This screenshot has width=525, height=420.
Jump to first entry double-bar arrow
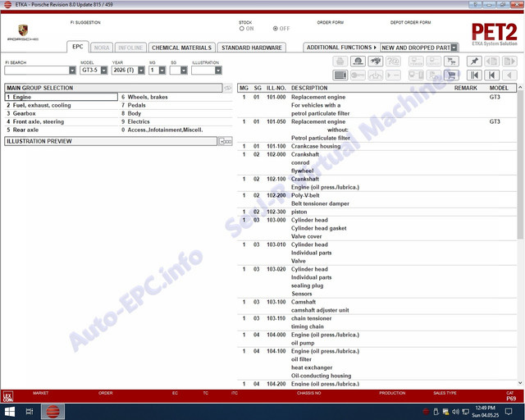pos(474,75)
